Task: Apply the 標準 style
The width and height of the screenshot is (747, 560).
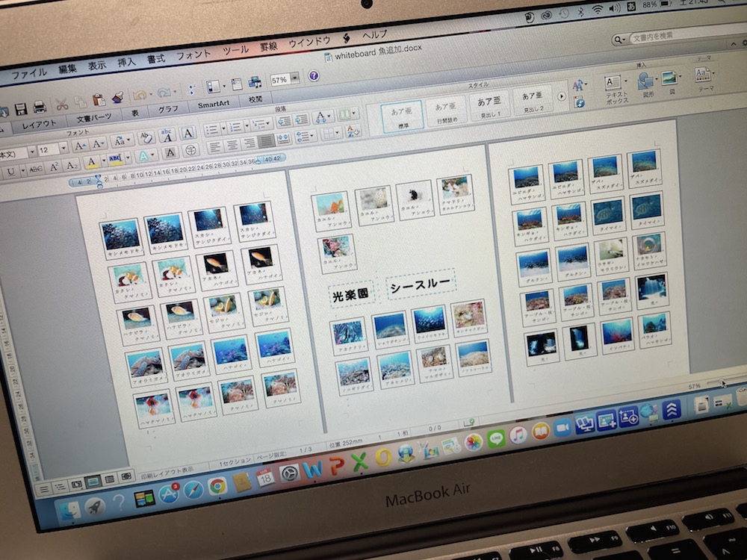Action: click(x=402, y=116)
